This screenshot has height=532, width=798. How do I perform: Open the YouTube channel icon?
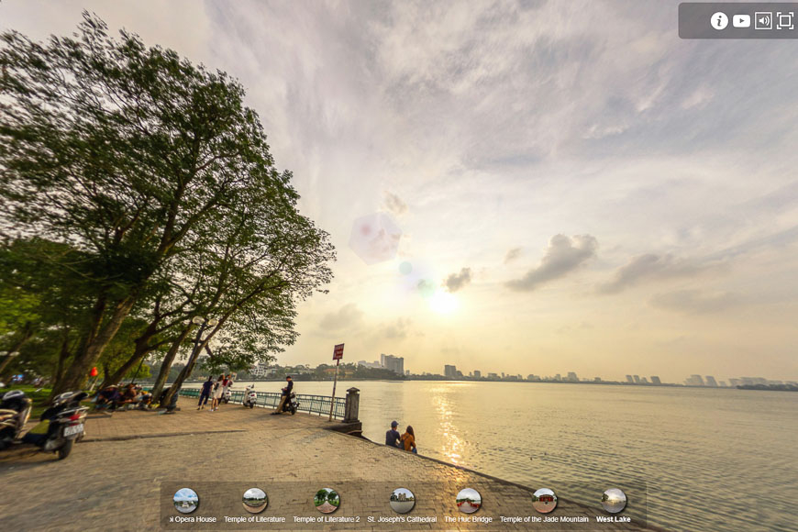coord(740,19)
